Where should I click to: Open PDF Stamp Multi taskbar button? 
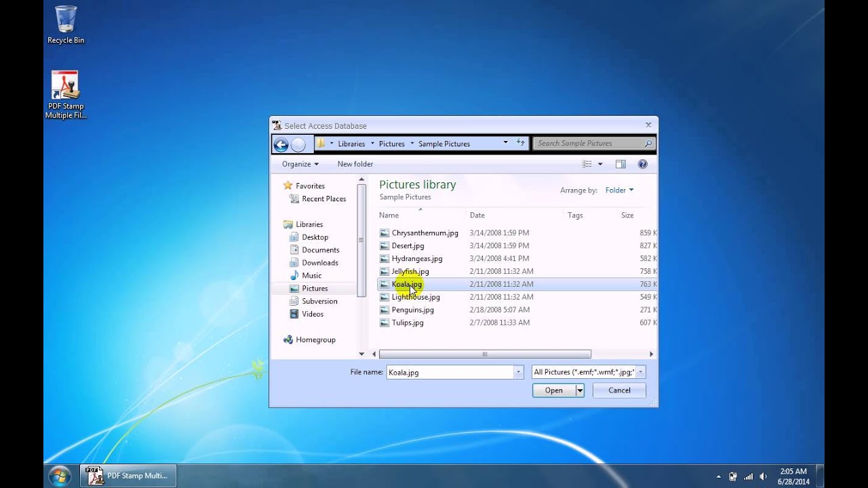(129, 476)
